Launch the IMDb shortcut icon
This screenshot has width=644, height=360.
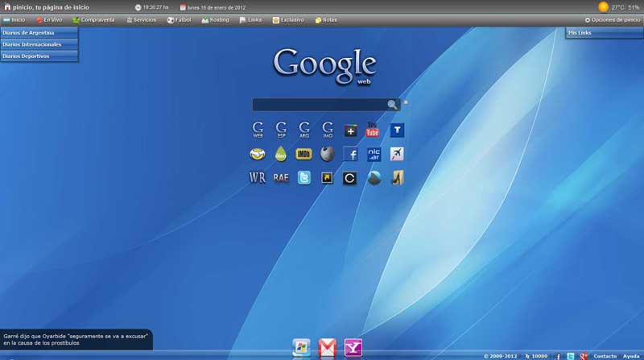tap(303, 154)
